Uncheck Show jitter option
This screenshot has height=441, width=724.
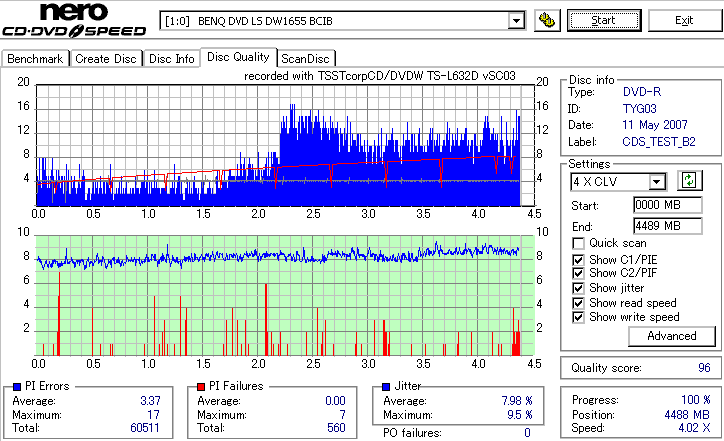coord(578,288)
